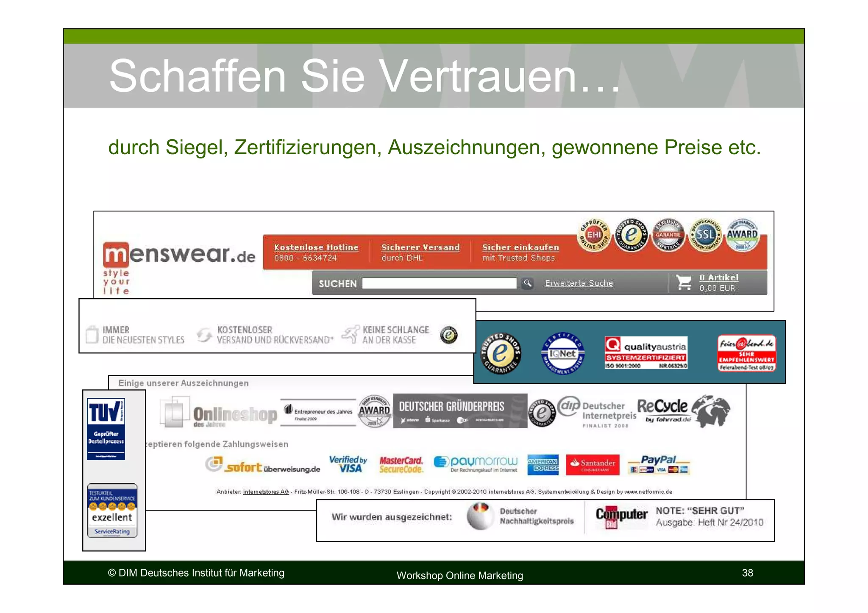Click the NOTE: "SEHR GUT" text
The height and width of the screenshot is (613, 868).
(700, 511)
